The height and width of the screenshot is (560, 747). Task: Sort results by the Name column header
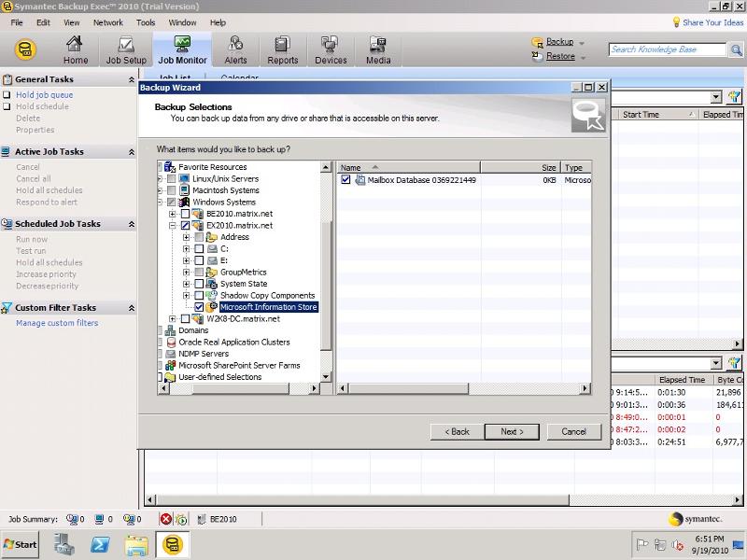409,168
